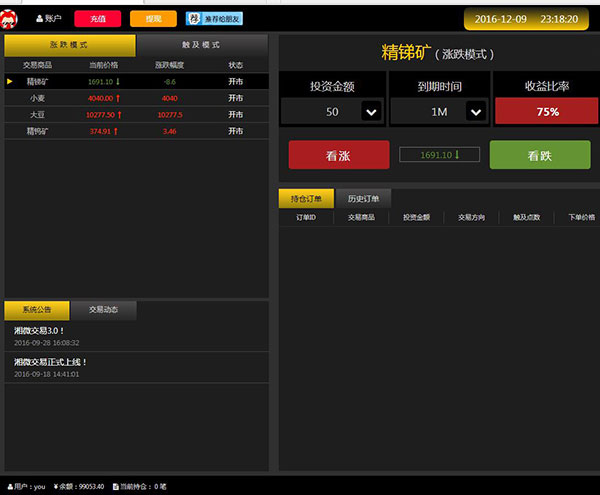Image resolution: width=600 pixels, height=495 pixels.
Task: Click the 投资金额 header in the orders table
Action: coord(416,217)
